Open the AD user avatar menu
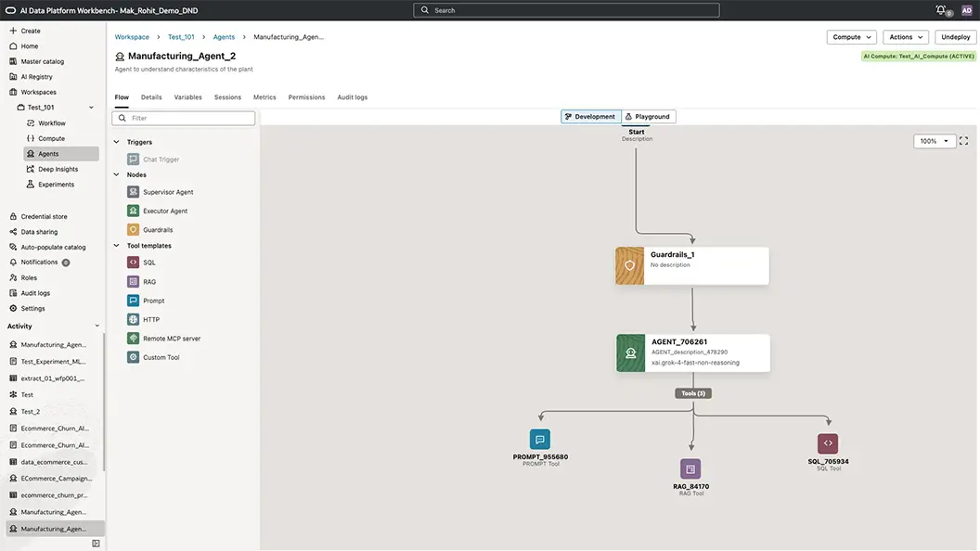 [x=967, y=10]
